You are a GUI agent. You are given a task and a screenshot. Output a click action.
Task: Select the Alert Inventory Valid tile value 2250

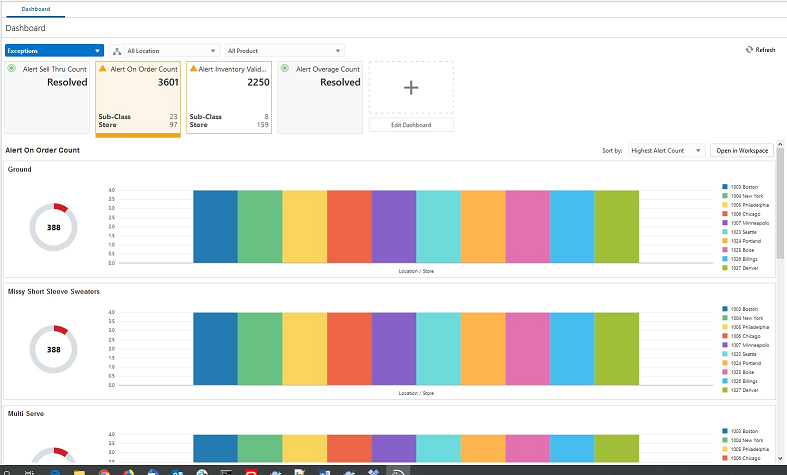tap(258, 82)
